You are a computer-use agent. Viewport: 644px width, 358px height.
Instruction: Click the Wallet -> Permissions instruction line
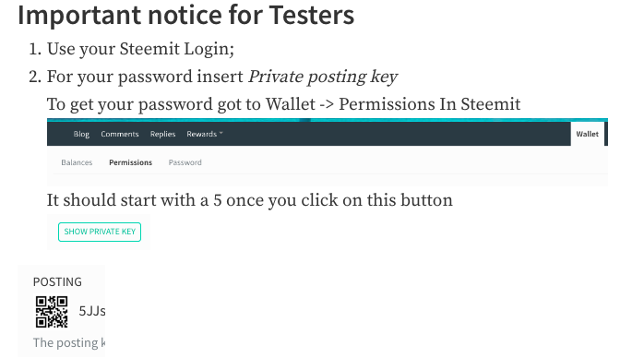283,104
